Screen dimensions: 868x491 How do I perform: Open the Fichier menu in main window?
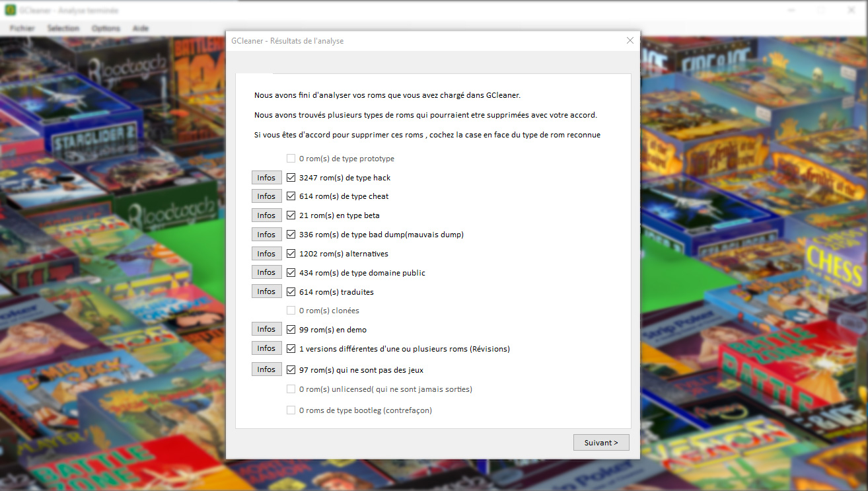(22, 28)
